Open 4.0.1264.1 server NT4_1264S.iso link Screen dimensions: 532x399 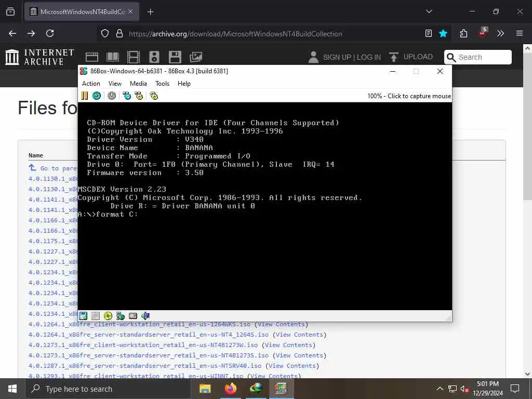pos(148,335)
